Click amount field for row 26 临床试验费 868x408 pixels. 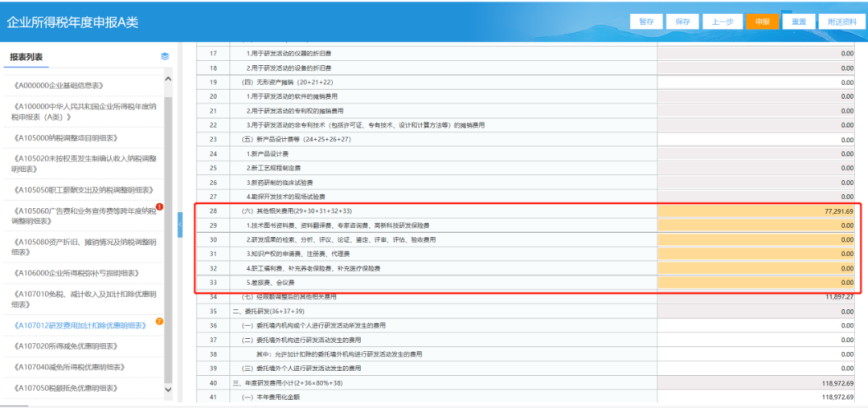coord(757,182)
